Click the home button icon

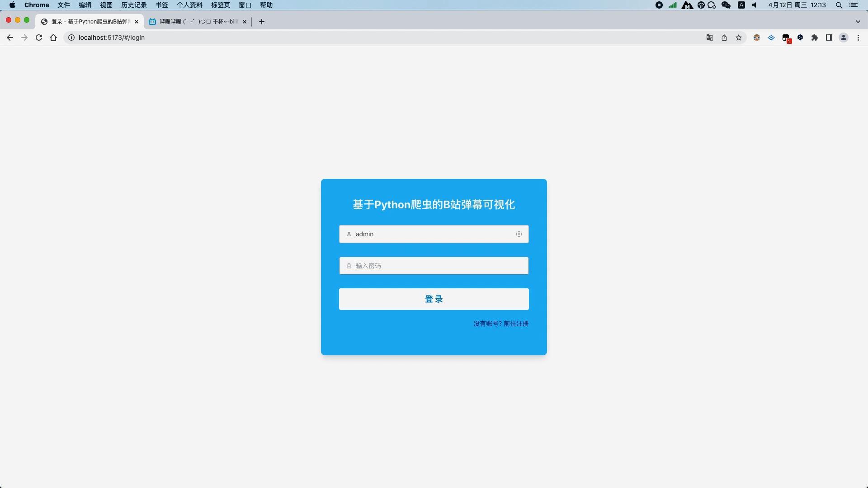point(53,38)
